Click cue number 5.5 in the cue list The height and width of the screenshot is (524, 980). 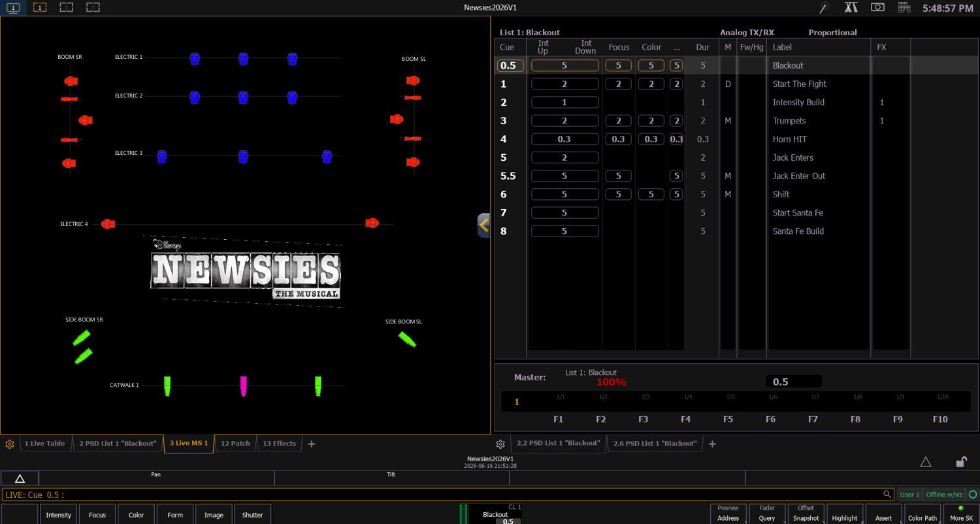(x=508, y=176)
